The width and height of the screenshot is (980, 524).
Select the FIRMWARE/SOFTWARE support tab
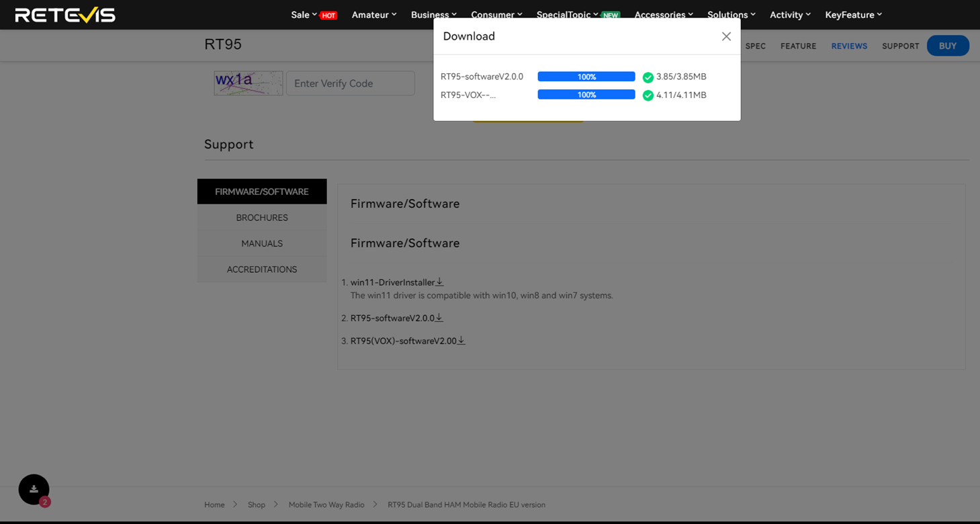262,191
